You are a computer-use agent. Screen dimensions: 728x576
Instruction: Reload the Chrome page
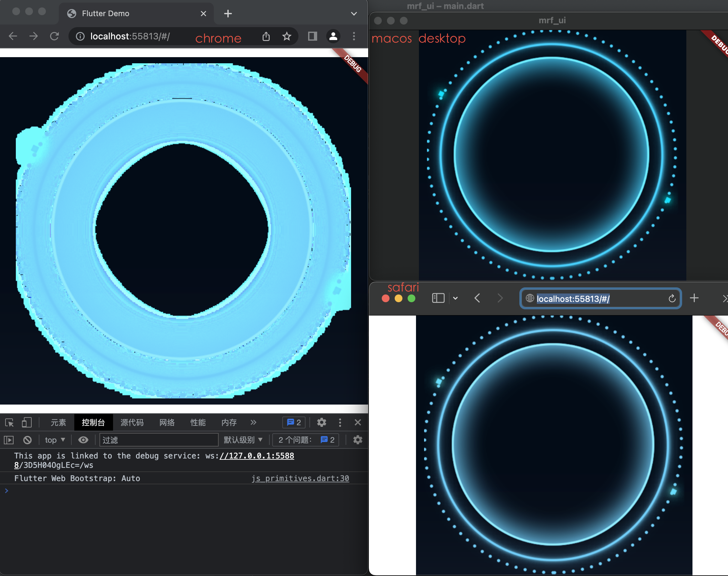(54, 36)
